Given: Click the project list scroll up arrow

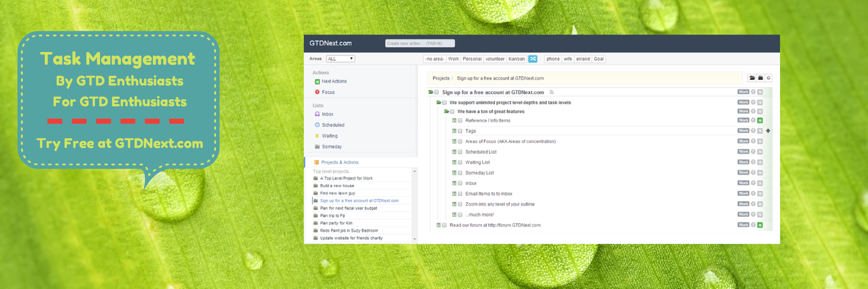Looking at the screenshot, I should point(414,172).
